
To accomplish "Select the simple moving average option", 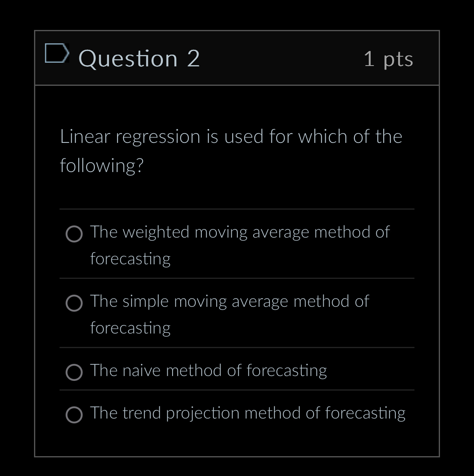I will pos(229,301).
